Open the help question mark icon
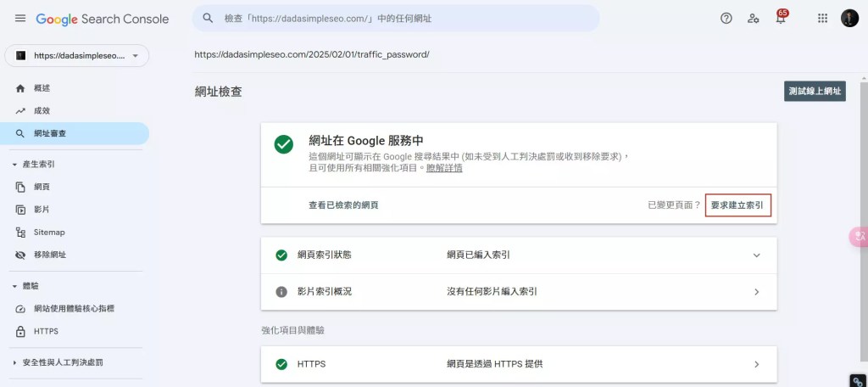The height and width of the screenshot is (387, 868). (x=726, y=19)
